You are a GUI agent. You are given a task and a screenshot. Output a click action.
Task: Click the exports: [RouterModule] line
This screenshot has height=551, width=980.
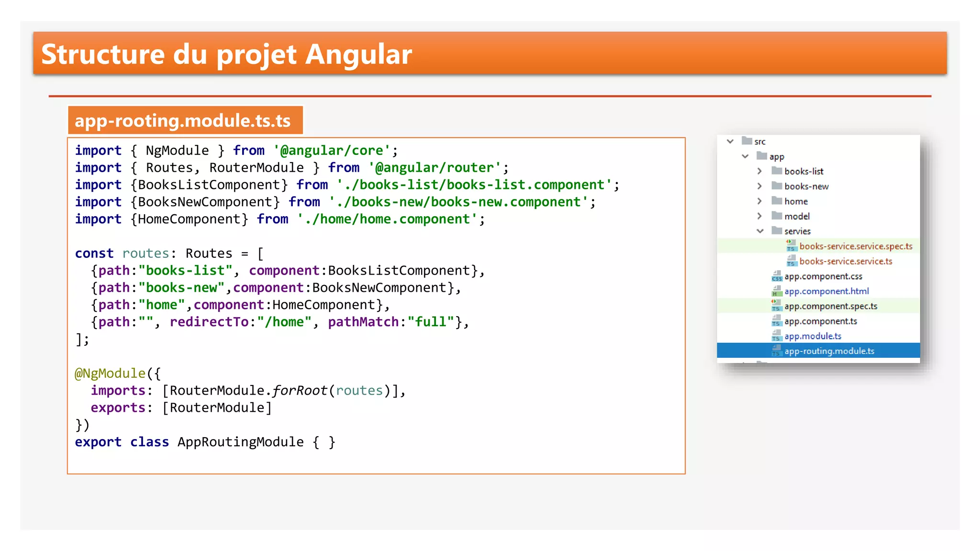[x=181, y=408]
